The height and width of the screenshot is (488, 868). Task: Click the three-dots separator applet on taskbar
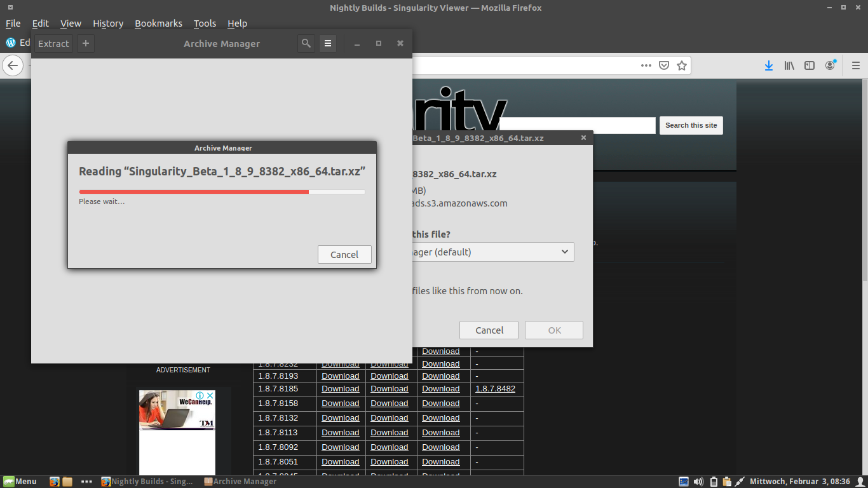(x=87, y=482)
